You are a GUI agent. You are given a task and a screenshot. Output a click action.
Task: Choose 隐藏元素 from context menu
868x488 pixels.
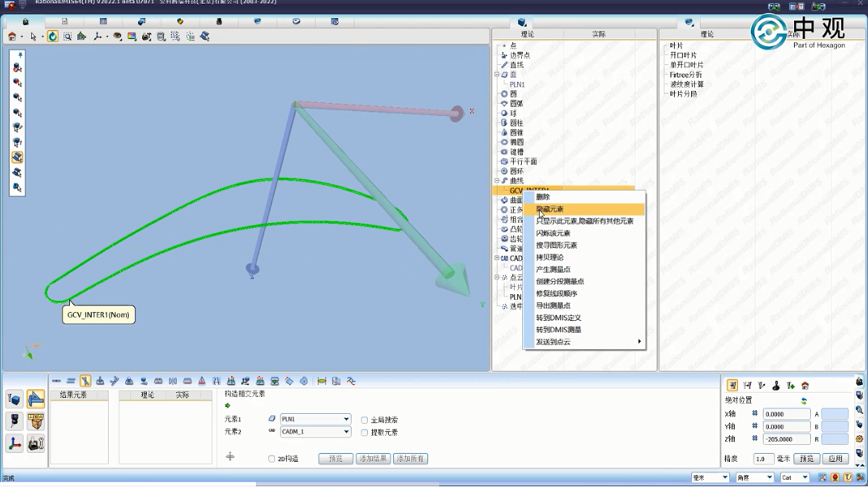(x=550, y=209)
